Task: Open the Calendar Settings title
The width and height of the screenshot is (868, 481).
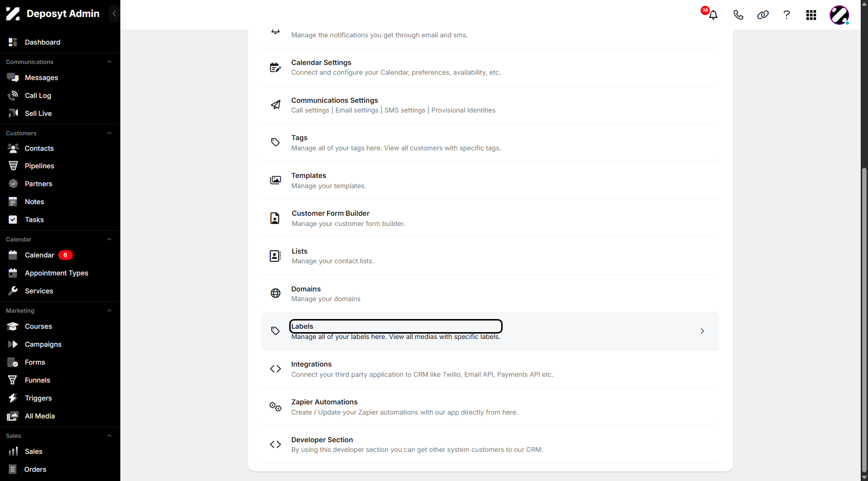Action: point(321,63)
